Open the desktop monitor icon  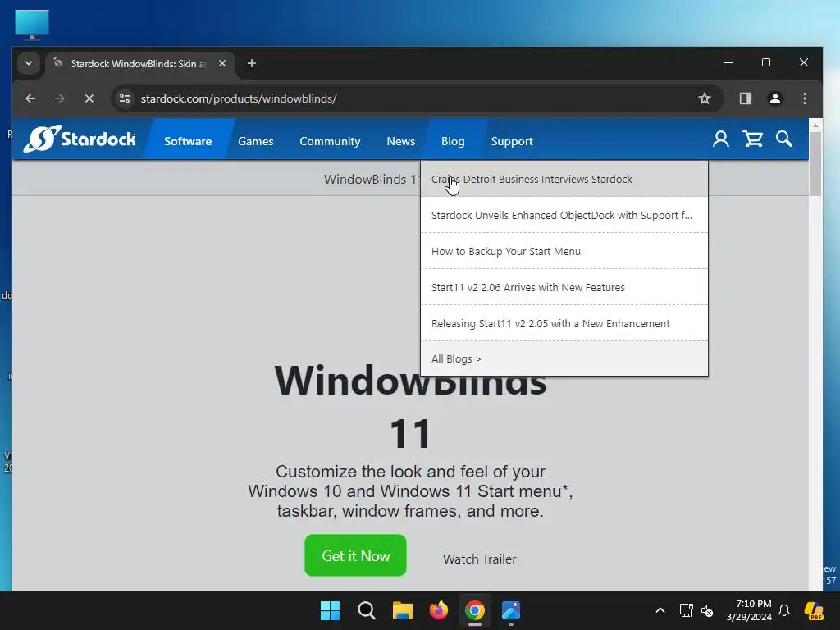(32, 25)
